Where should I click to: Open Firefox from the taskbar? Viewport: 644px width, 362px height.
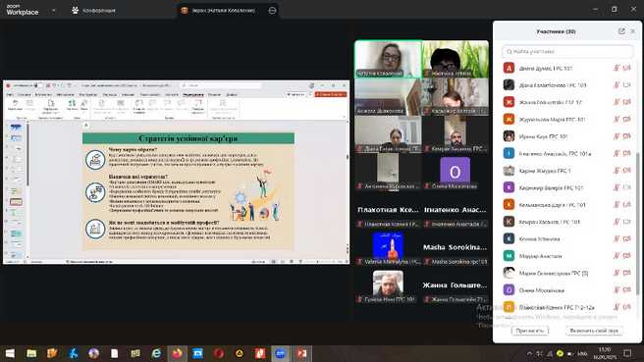pos(177,353)
